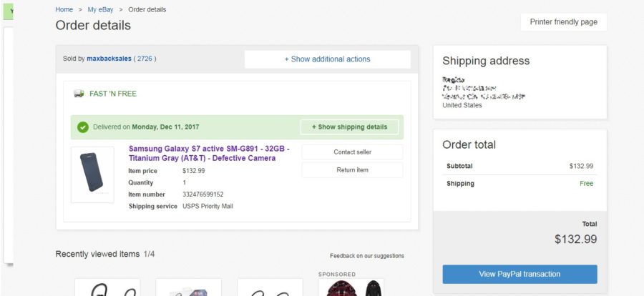The height and width of the screenshot is (296, 644).
Task: Click View PayPal transaction button
Action: click(519, 274)
